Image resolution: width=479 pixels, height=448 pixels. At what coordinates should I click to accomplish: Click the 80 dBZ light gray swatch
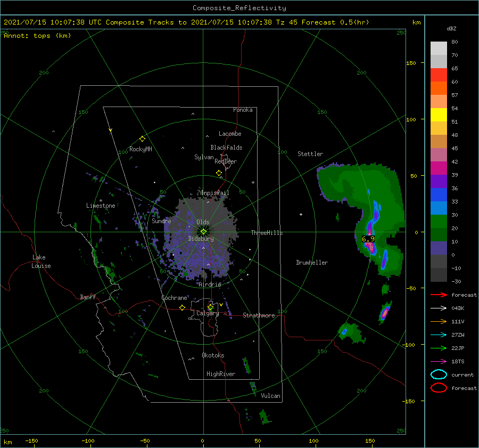(439, 48)
